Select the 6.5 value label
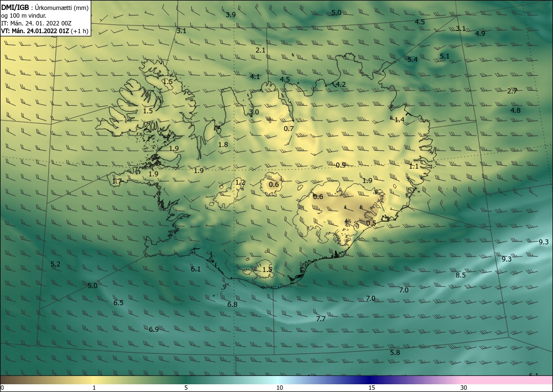Screen dimensions: 553x392 [118, 303]
